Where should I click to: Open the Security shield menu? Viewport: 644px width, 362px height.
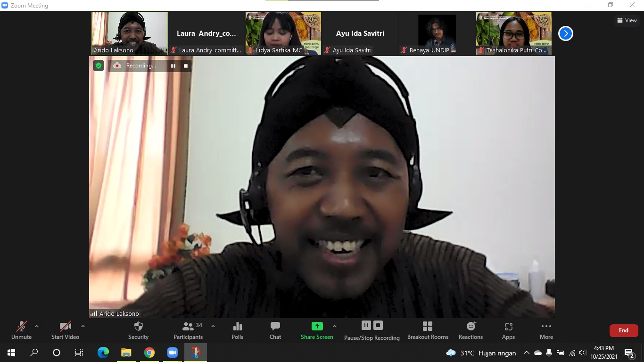click(138, 330)
